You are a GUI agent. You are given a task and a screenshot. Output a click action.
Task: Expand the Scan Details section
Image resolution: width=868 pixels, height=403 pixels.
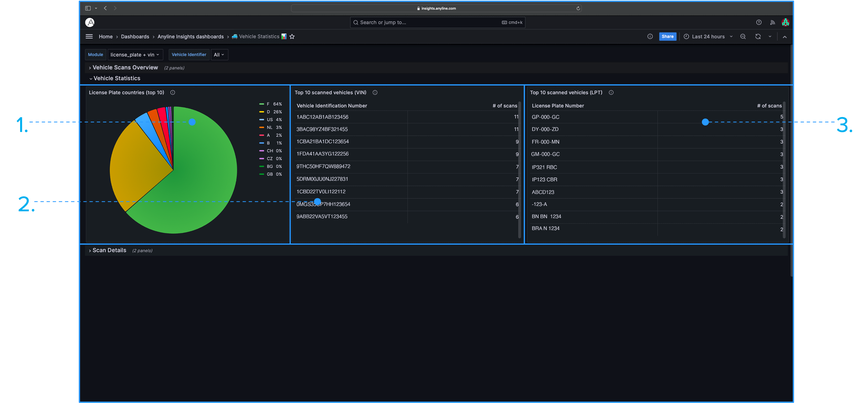point(90,250)
